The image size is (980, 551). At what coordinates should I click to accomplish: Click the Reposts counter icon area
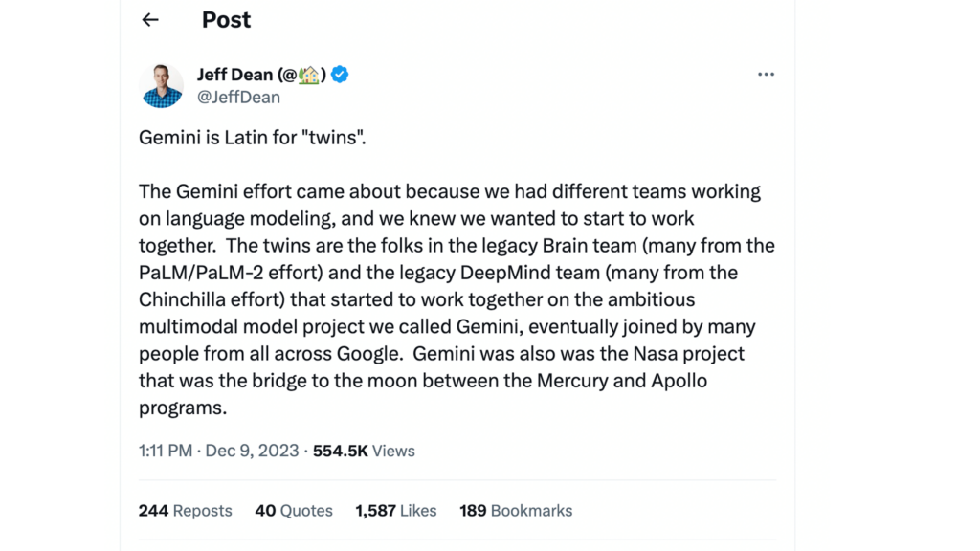[x=185, y=510]
